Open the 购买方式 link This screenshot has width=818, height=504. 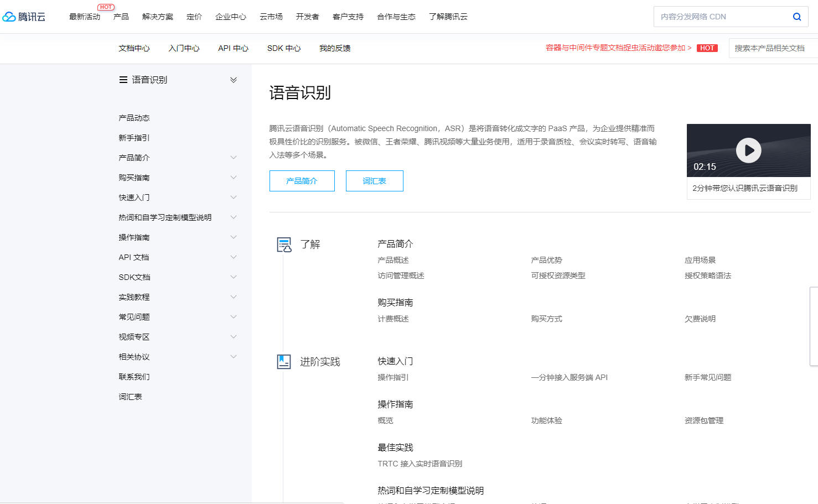pyautogui.click(x=546, y=319)
